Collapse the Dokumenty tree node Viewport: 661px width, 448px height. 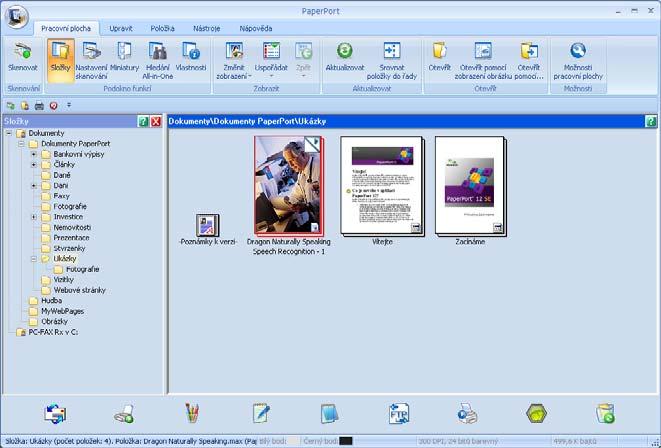8,133
